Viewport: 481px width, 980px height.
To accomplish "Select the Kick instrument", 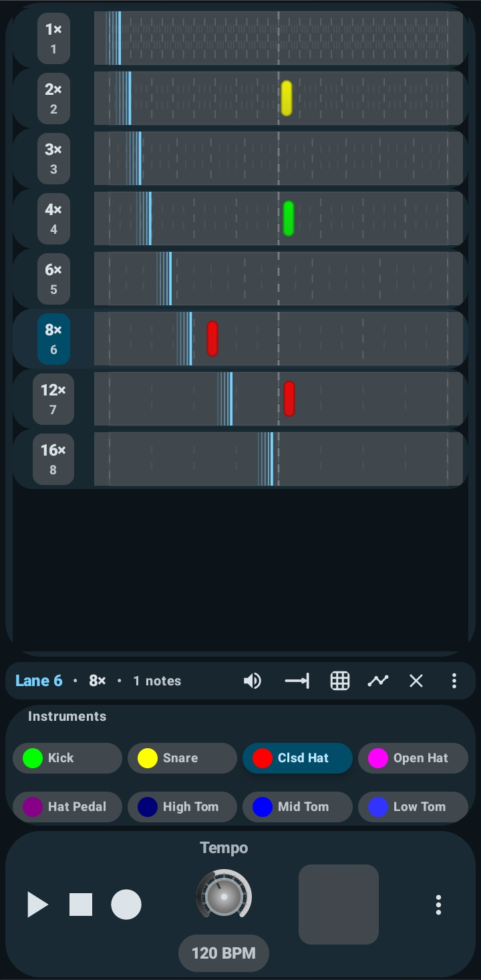I will 67,758.
